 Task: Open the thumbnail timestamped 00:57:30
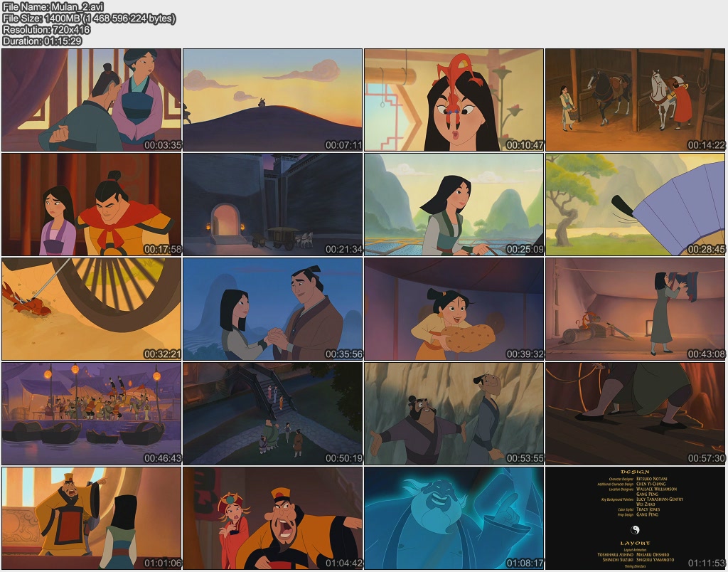click(636, 413)
